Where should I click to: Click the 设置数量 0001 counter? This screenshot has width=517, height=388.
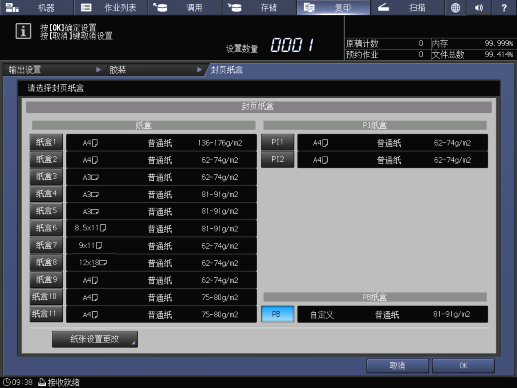click(x=292, y=45)
